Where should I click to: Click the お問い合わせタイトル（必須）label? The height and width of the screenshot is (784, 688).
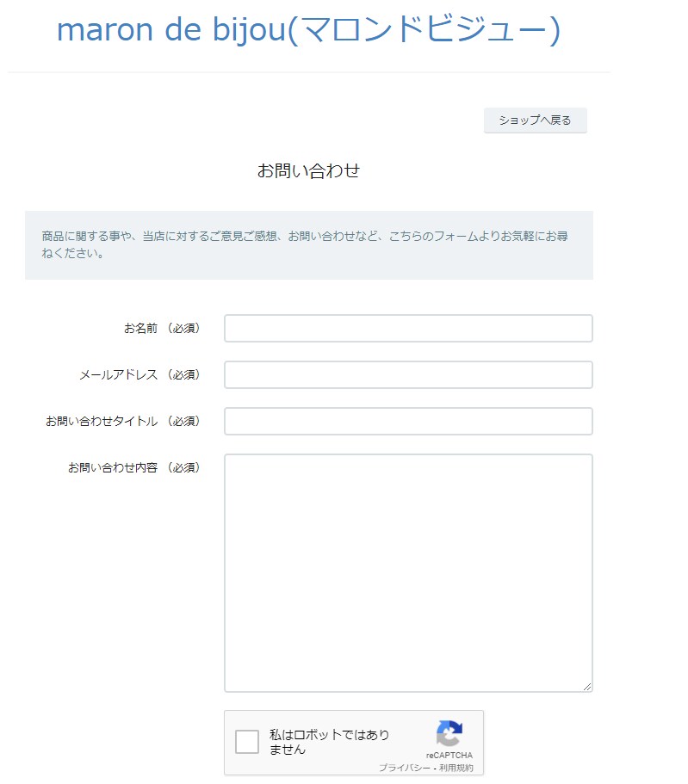[x=123, y=421]
